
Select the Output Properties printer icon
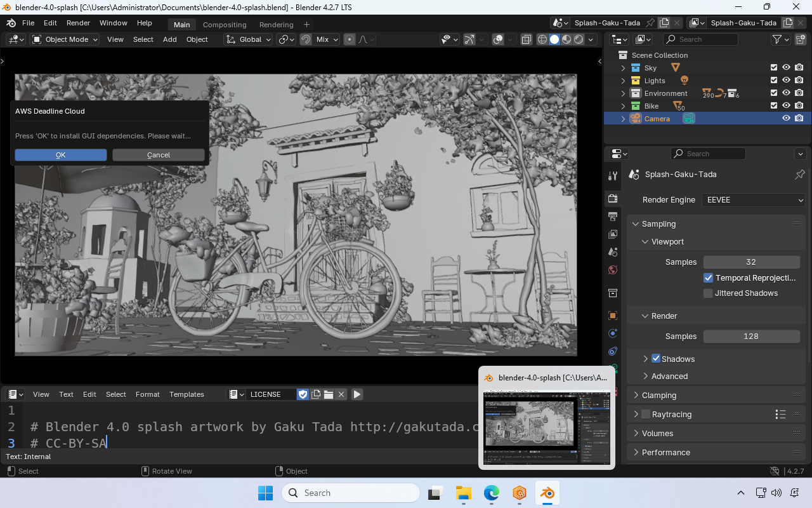click(x=612, y=216)
